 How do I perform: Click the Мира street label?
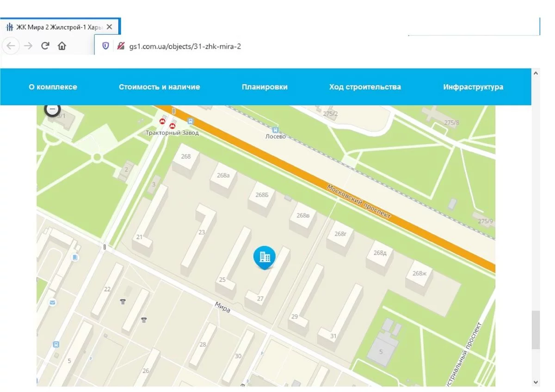(222, 307)
